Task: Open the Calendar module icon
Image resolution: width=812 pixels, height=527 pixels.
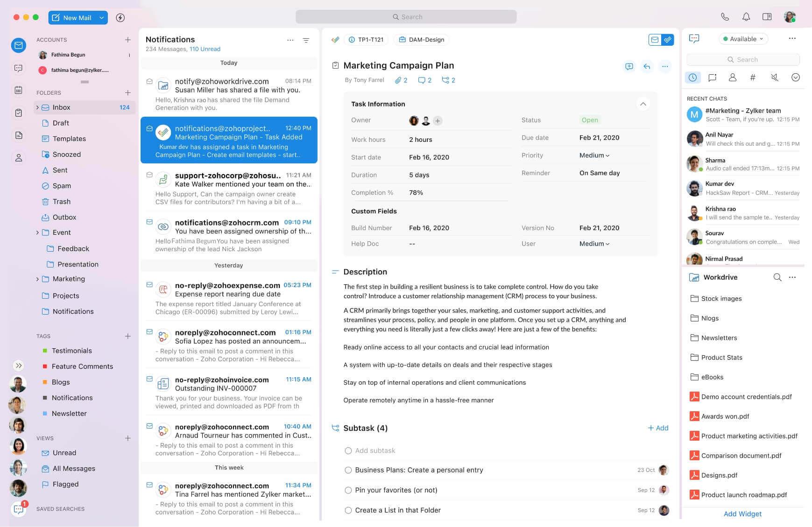Action: [x=19, y=90]
